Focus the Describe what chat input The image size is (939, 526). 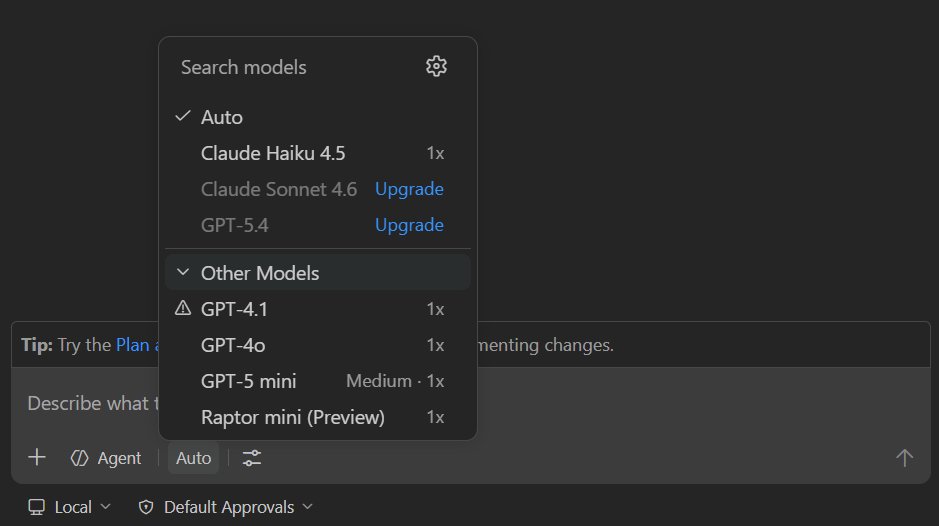[x=470, y=403]
